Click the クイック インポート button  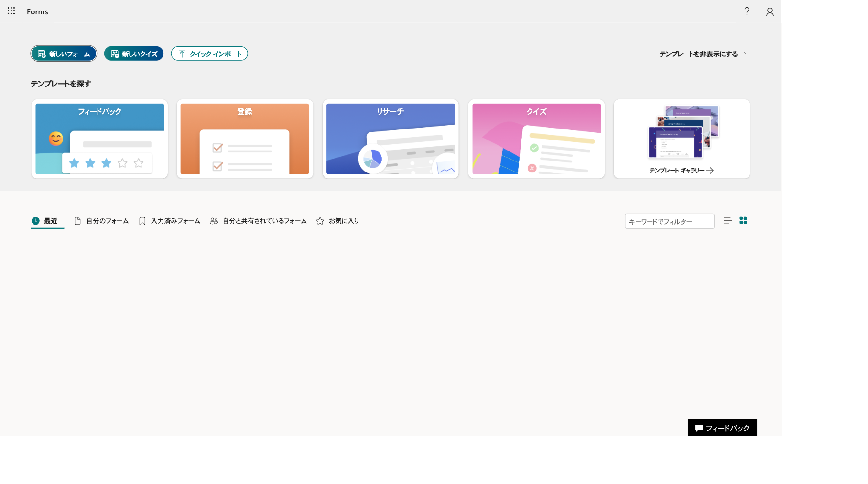click(x=209, y=54)
